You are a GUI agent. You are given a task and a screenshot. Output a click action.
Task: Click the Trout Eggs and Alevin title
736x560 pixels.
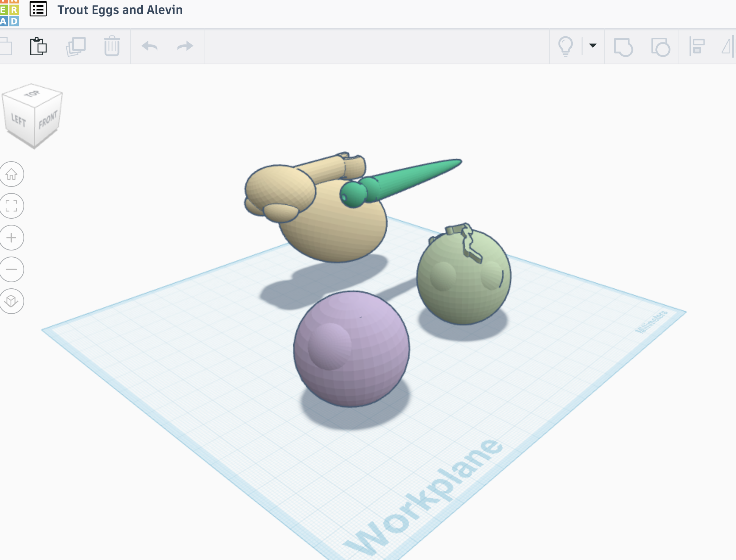coord(120,10)
